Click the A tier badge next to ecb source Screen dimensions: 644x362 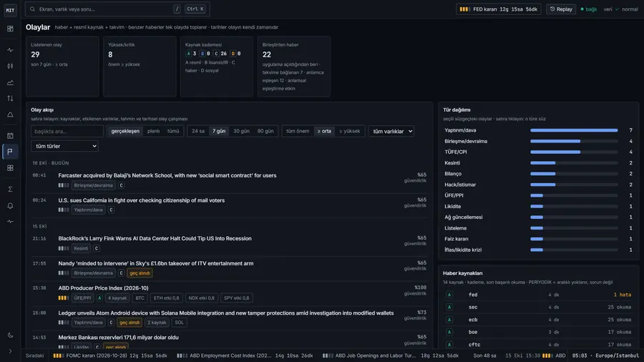coord(449,320)
